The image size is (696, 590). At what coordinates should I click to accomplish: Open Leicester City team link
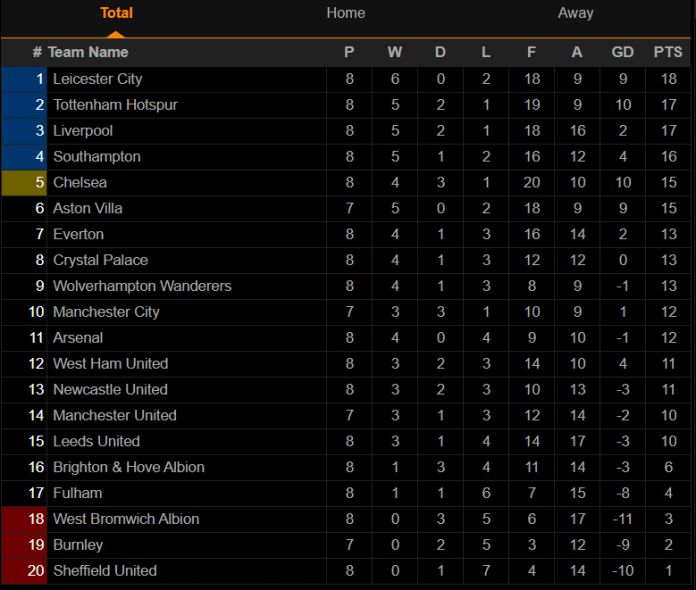coord(97,79)
